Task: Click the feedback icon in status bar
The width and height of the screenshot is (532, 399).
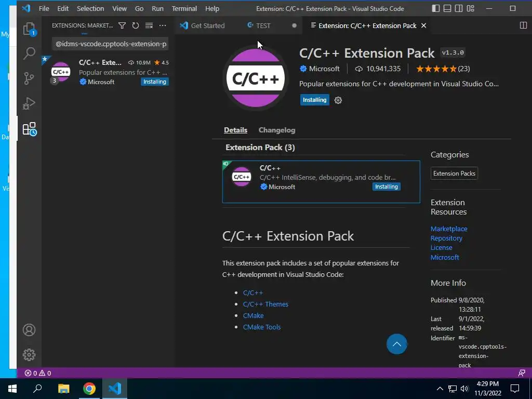Action: (x=522, y=373)
